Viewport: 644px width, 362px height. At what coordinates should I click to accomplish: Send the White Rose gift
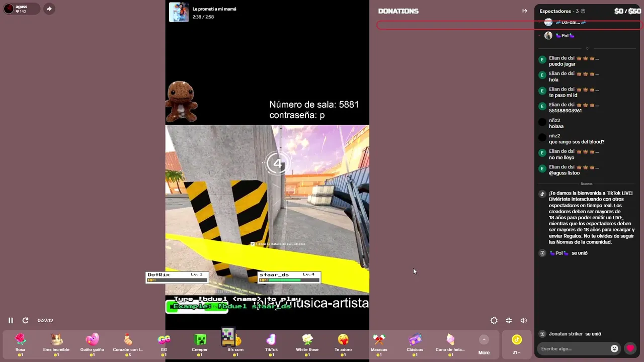coord(307,344)
